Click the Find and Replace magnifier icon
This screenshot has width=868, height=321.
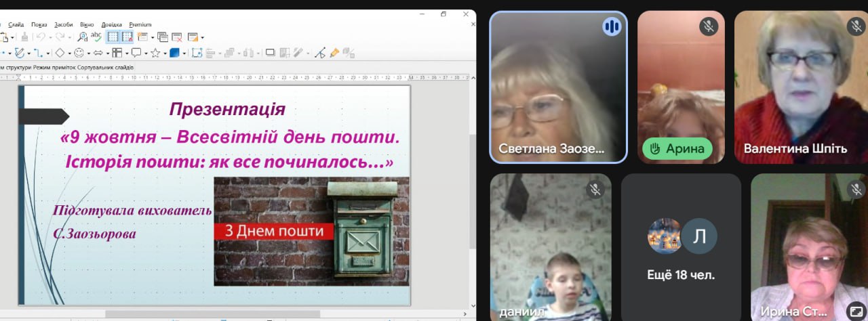pos(83,37)
